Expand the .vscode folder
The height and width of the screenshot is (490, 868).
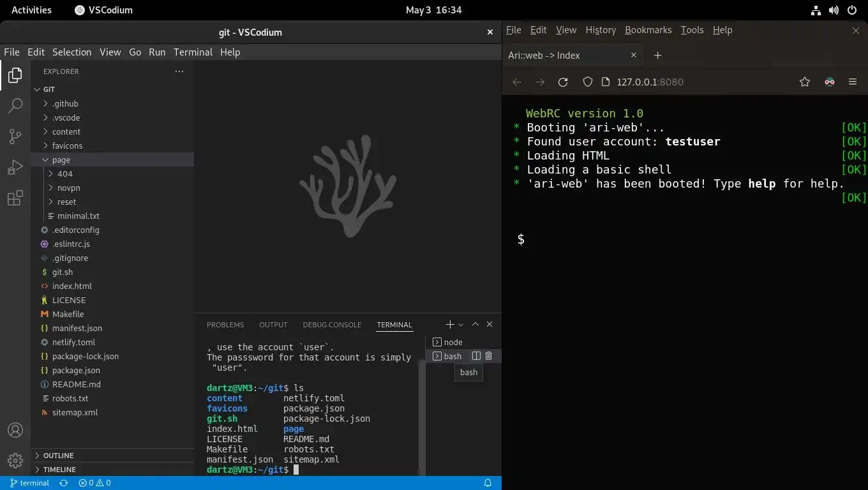tap(112, 117)
